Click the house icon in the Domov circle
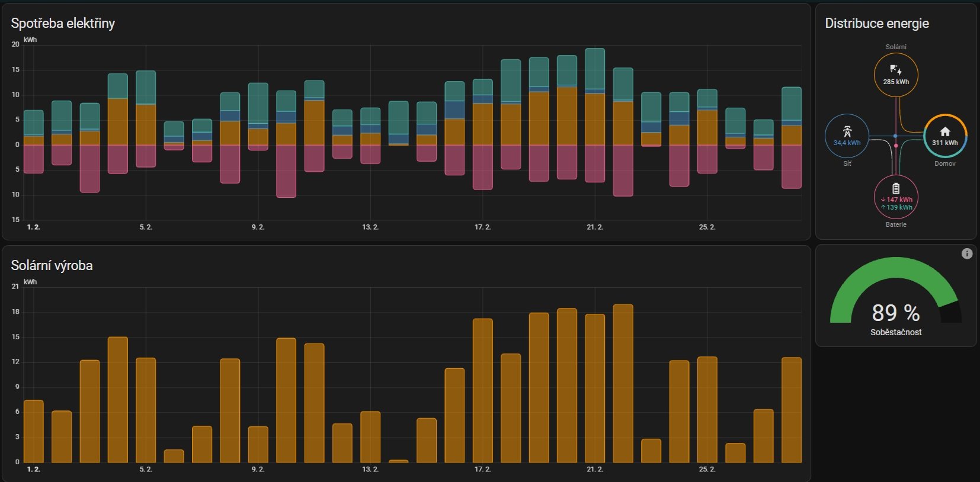980x482 pixels. click(x=944, y=131)
